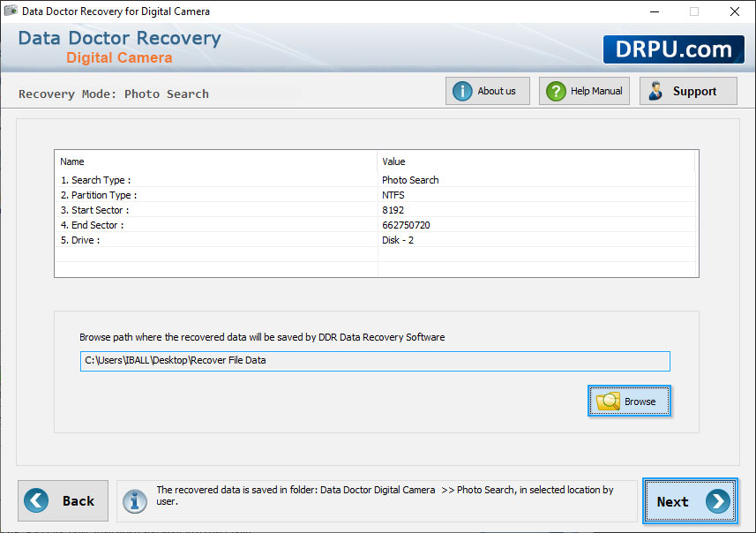The image size is (756, 533).
Task: Contact Support via the Support label
Action: 694,91
